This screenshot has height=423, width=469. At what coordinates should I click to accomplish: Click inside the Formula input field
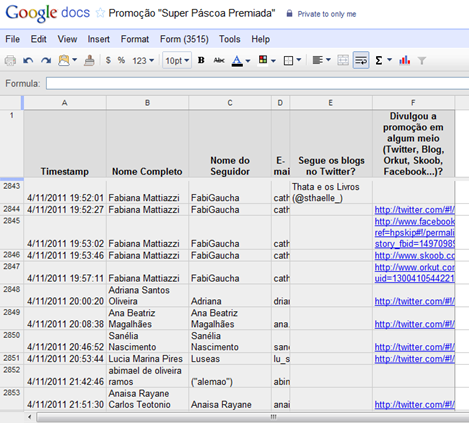click(257, 83)
